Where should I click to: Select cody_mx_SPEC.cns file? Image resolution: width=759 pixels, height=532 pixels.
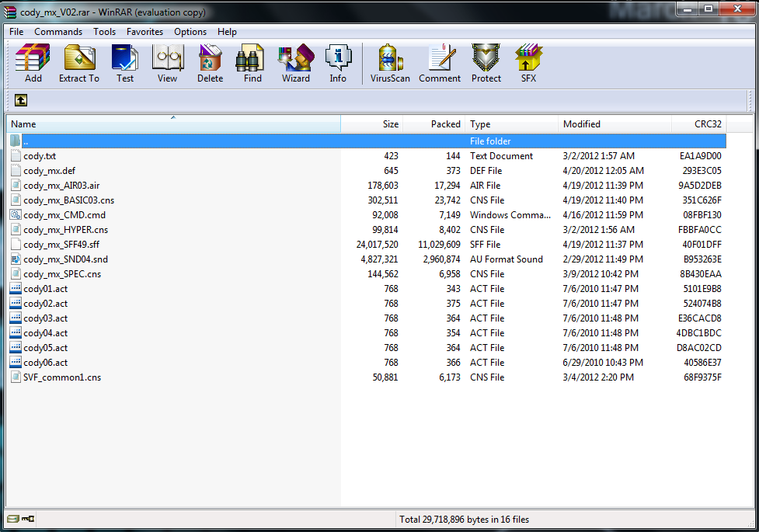tap(62, 274)
